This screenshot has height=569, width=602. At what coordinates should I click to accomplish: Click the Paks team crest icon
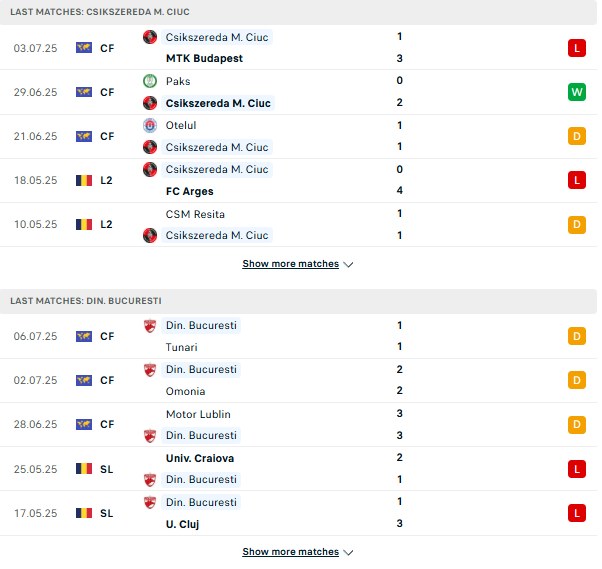coord(150,81)
